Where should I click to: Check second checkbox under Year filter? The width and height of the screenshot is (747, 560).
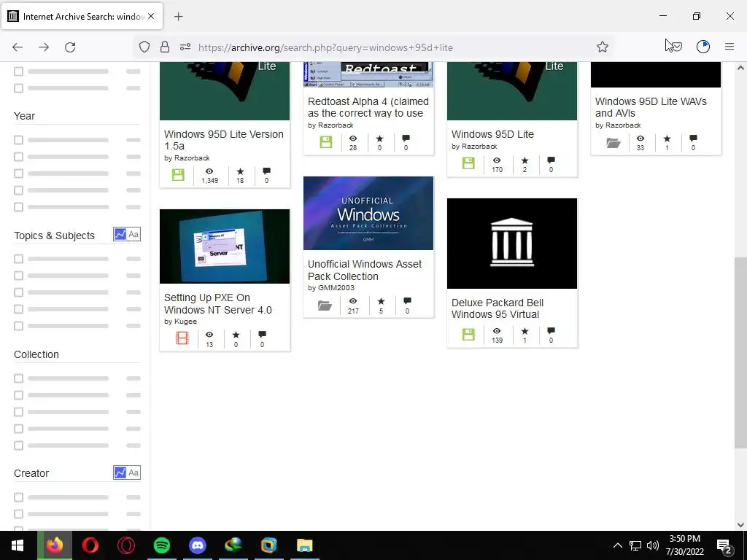pyautogui.click(x=18, y=157)
